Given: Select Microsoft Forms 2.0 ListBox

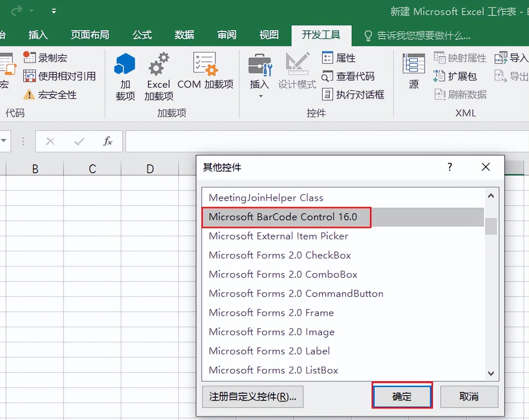Looking at the screenshot, I should tap(343, 370).
